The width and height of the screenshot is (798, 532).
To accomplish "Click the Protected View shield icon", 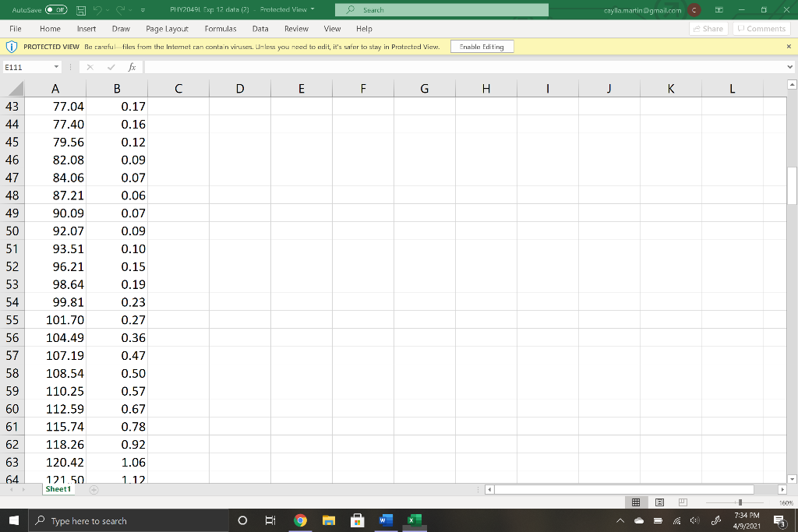I will [x=11, y=47].
